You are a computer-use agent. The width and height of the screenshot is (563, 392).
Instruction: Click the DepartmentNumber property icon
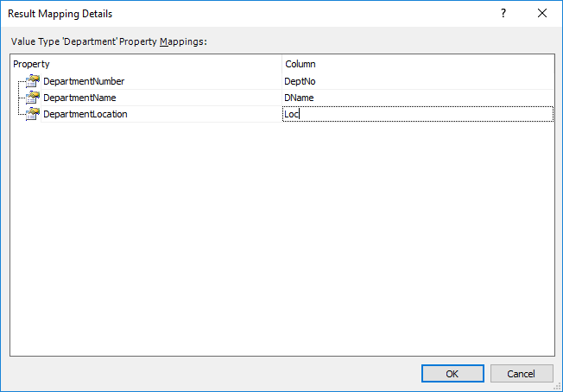32,81
